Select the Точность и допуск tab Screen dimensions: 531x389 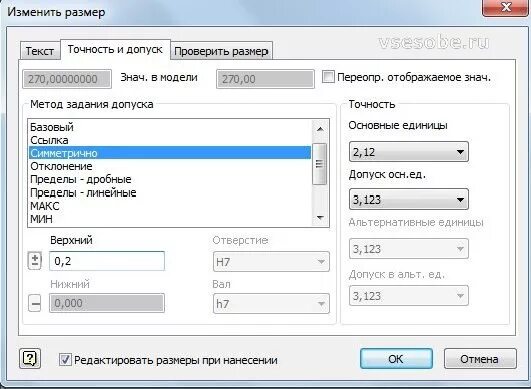[x=115, y=49]
